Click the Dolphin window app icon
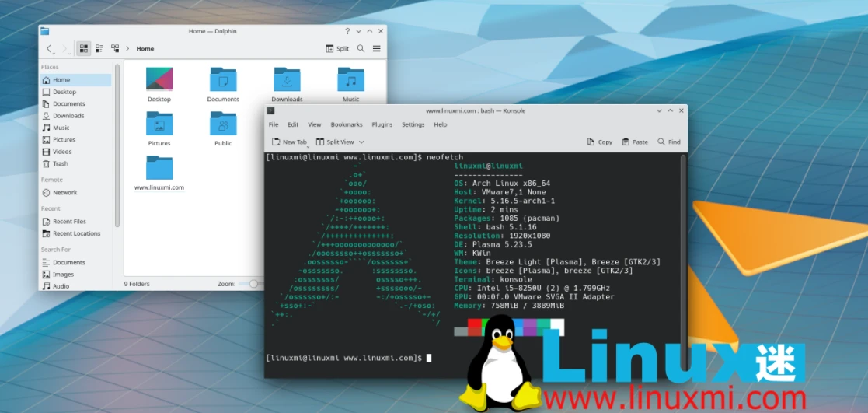The width and height of the screenshot is (868, 413). [44, 31]
